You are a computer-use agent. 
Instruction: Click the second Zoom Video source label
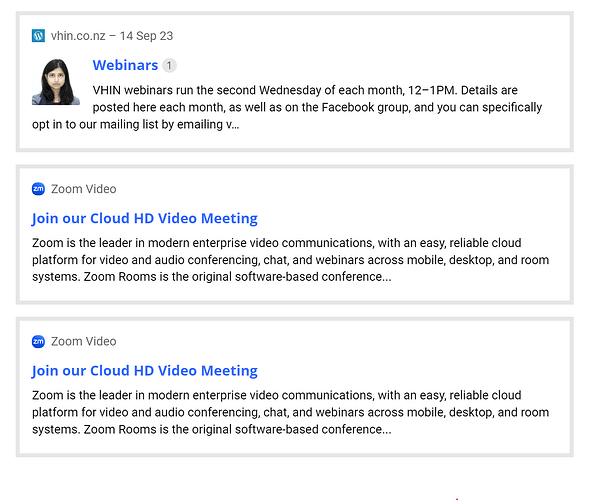click(x=84, y=342)
